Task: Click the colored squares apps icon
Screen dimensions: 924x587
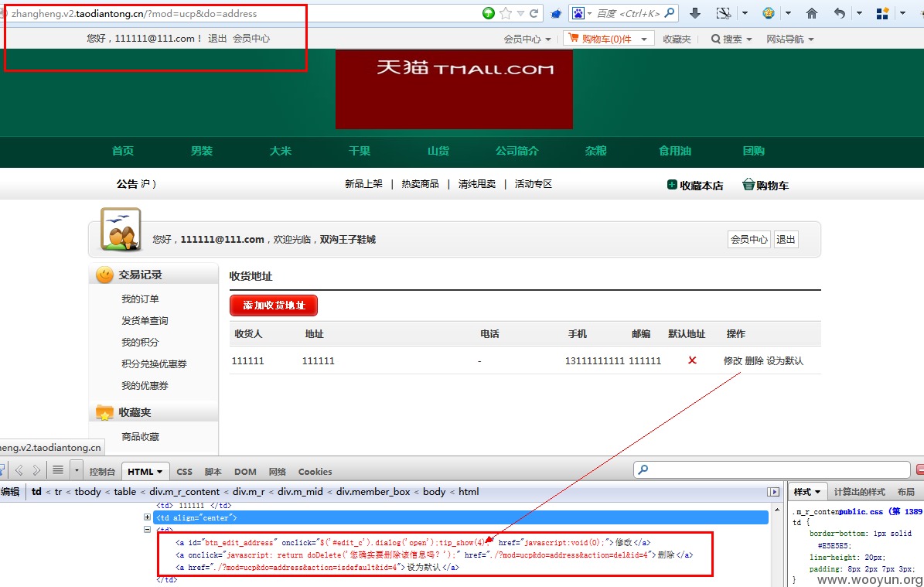Action: [882, 13]
